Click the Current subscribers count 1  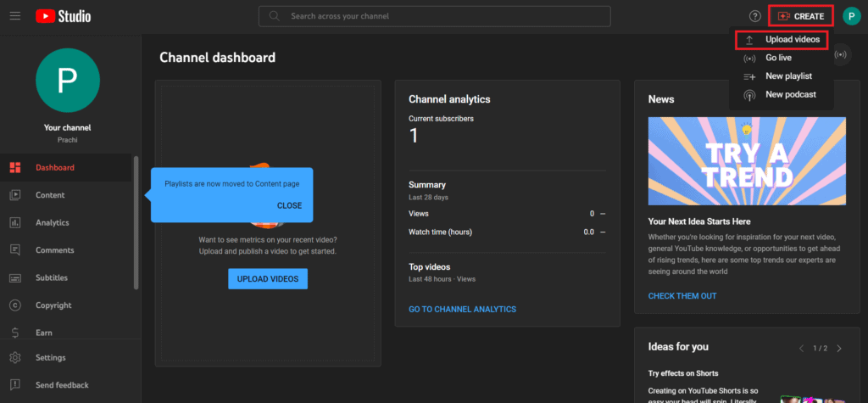click(413, 136)
